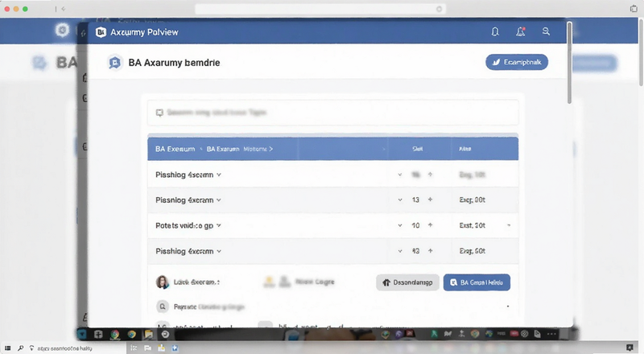Screen dimensions: 644x354
Task: Decrease value in first Pisshlog 4seamn row
Action: [x=399, y=175]
